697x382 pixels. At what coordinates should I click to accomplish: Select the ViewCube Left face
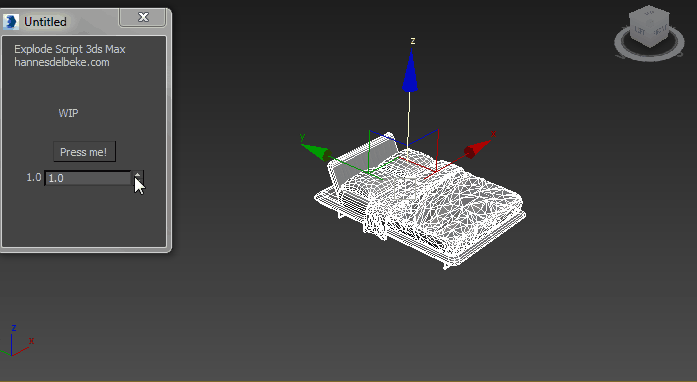640,31
